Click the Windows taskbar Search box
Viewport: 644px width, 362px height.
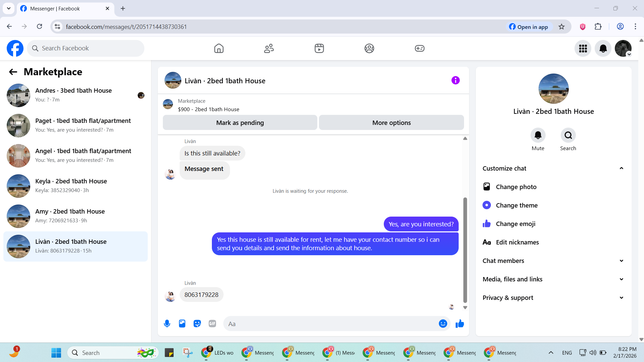[113, 353]
